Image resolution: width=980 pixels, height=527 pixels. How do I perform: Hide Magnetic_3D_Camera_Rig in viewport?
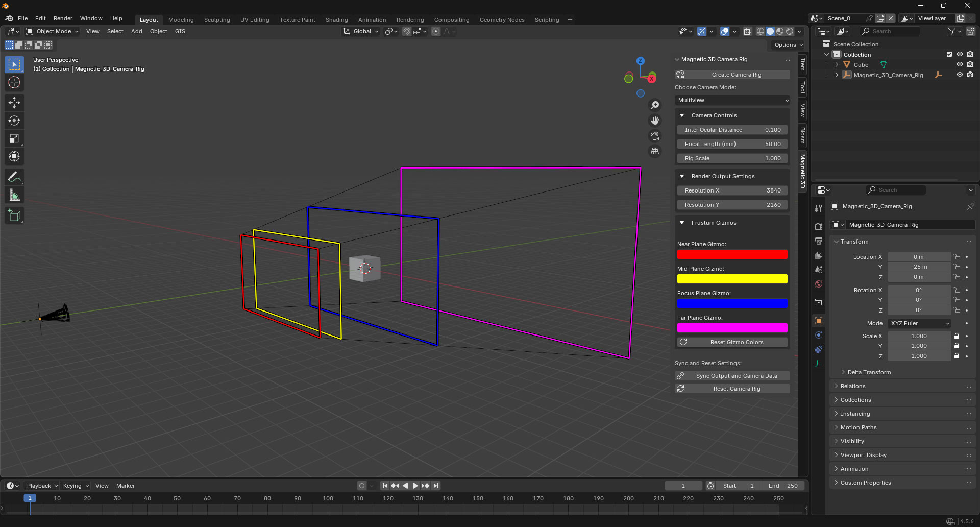coord(960,75)
